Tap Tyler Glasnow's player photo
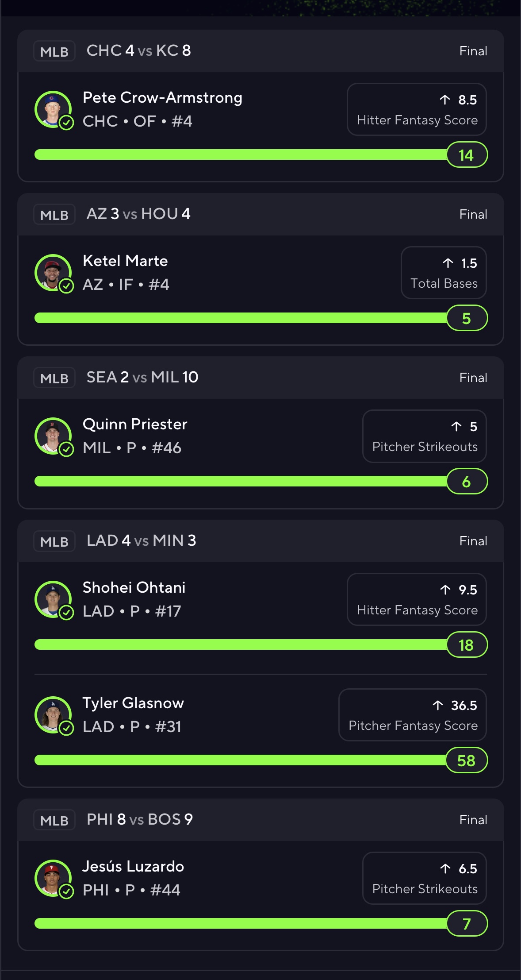The image size is (521, 980). click(x=53, y=714)
